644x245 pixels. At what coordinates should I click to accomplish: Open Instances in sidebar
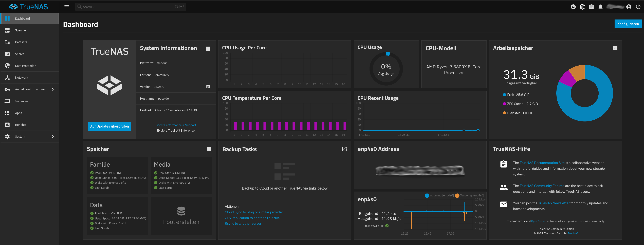click(x=29, y=101)
